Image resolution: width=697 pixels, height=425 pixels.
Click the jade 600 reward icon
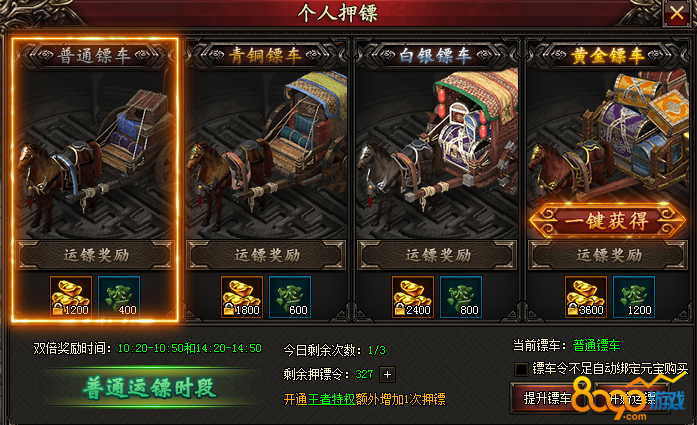(290, 297)
